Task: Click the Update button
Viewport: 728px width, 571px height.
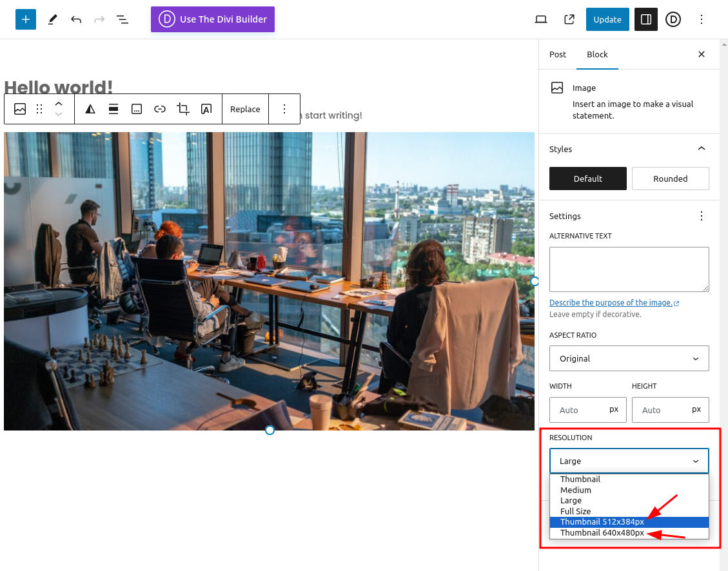Action: [x=607, y=19]
